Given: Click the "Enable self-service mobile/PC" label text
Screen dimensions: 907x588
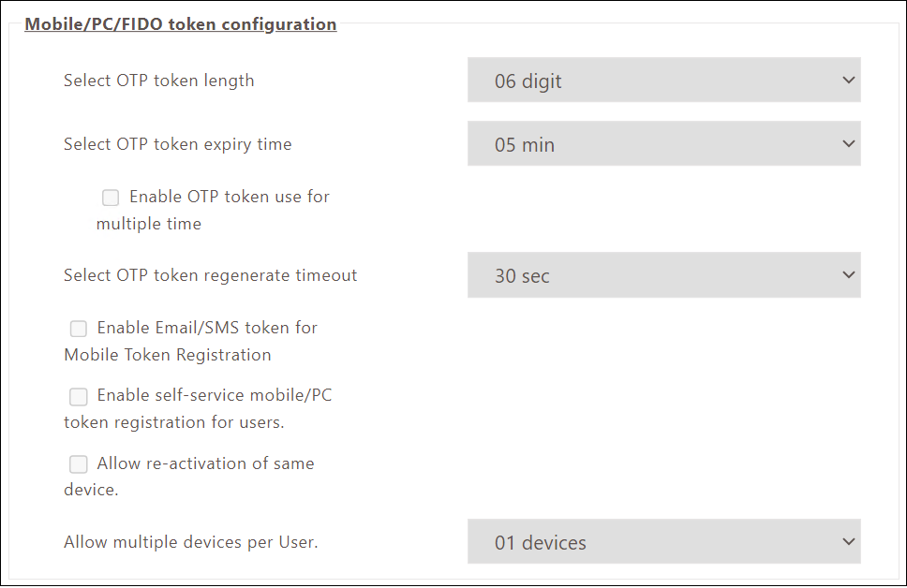Looking at the screenshot, I should coord(215,395).
